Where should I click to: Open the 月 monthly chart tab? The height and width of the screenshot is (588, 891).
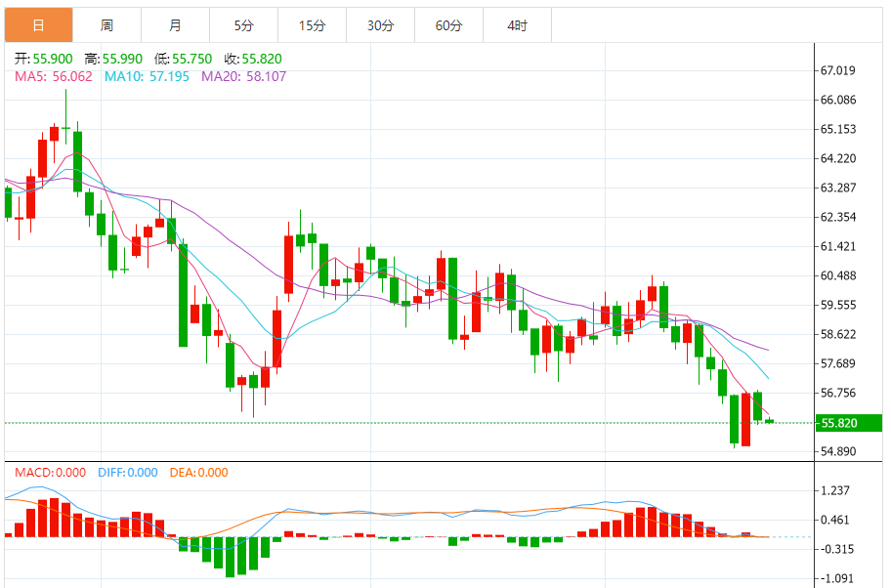point(175,25)
